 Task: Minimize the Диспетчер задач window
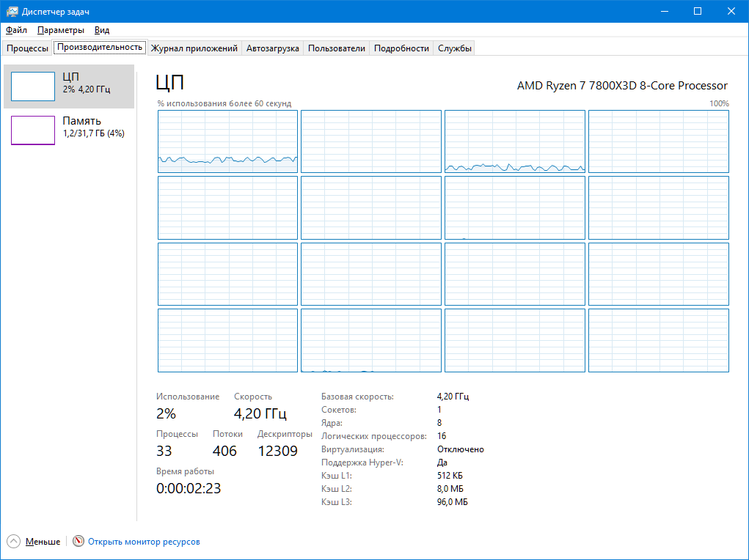(x=665, y=12)
